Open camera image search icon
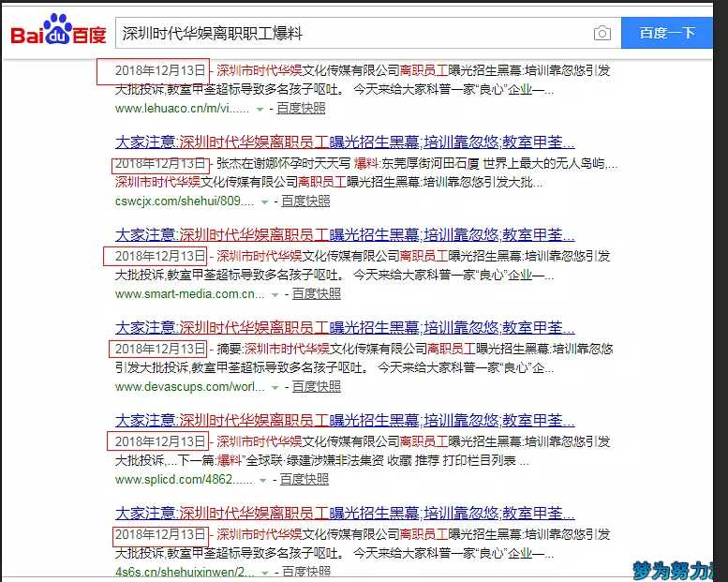The height and width of the screenshot is (582, 728). coord(602,33)
